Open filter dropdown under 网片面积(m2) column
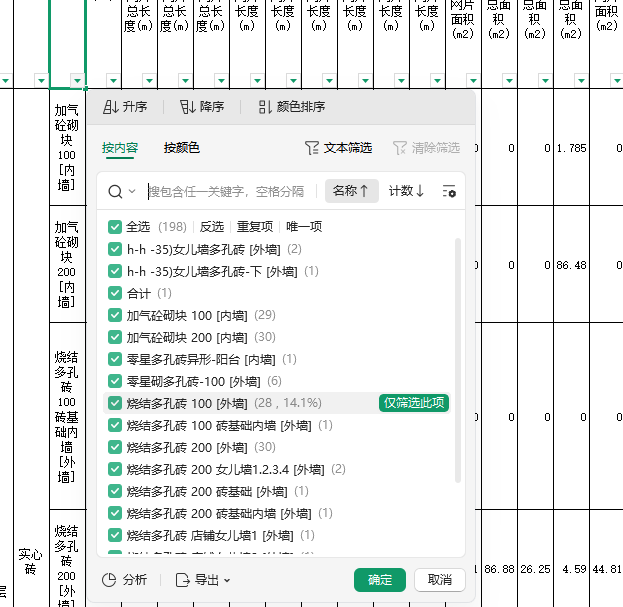 473,81
